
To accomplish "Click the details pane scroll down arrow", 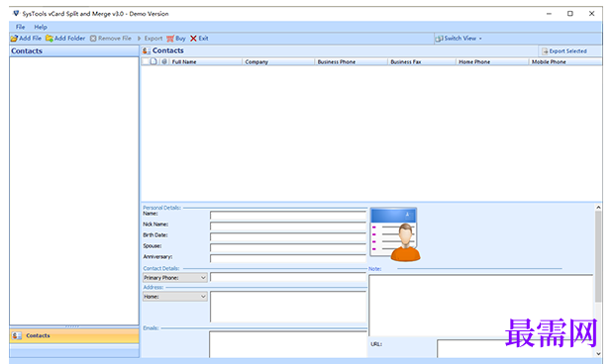I will coord(598,354).
